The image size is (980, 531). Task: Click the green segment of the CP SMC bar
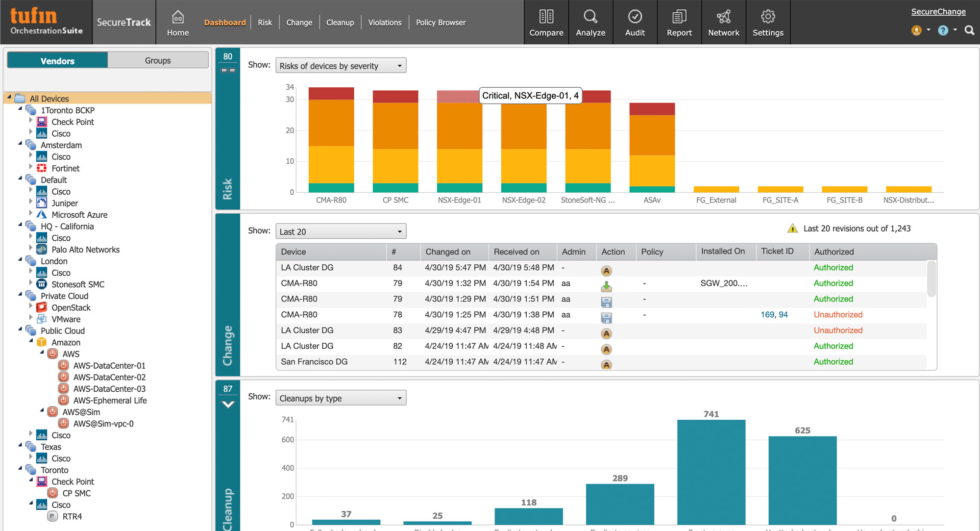point(395,188)
